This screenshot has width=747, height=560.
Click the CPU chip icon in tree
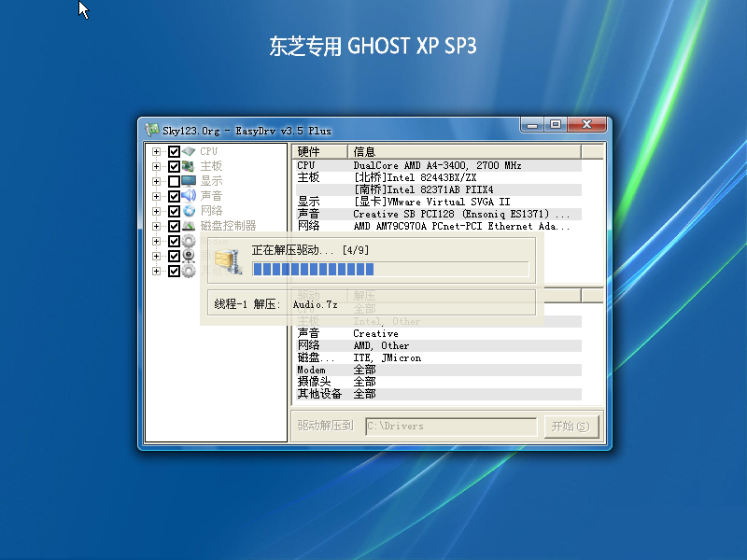pos(189,151)
